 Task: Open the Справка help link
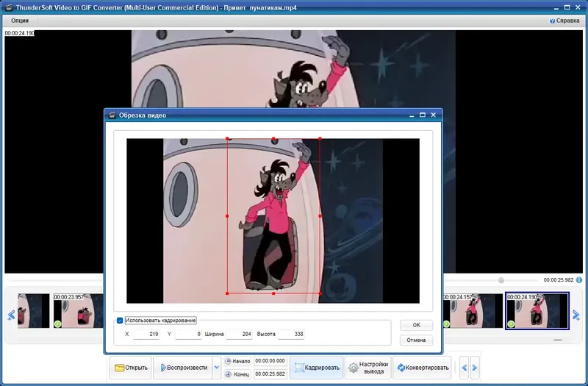tap(564, 21)
